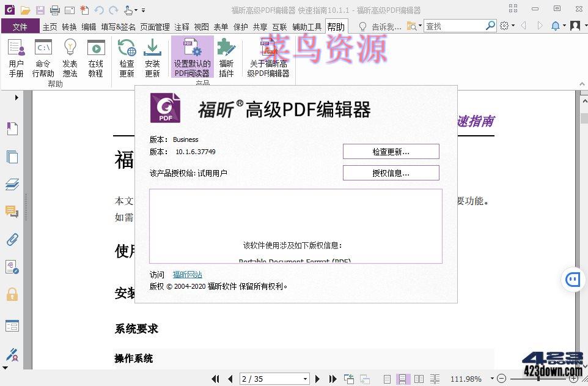The image size is (588, 386).
Task: Open the 用户手册 (User Manual)
Action: click(x=16, y=56)
